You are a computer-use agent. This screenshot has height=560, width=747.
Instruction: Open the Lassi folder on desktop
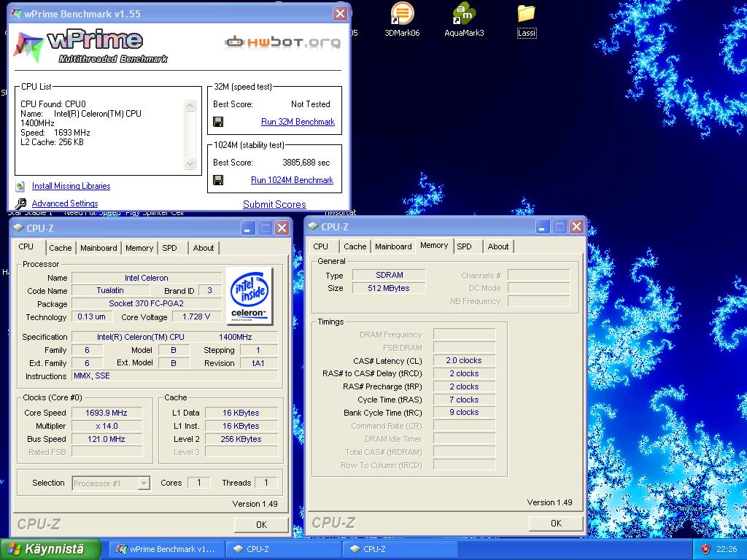[527, 19]
